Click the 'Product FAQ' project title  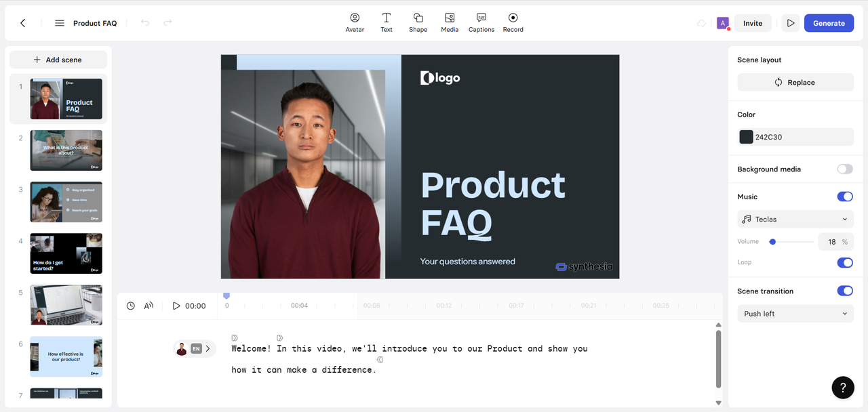(x=95, y=23)
